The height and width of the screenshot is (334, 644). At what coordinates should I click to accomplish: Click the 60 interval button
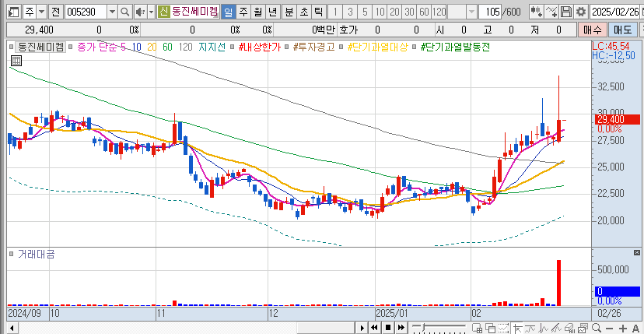[x=424, y=12]
